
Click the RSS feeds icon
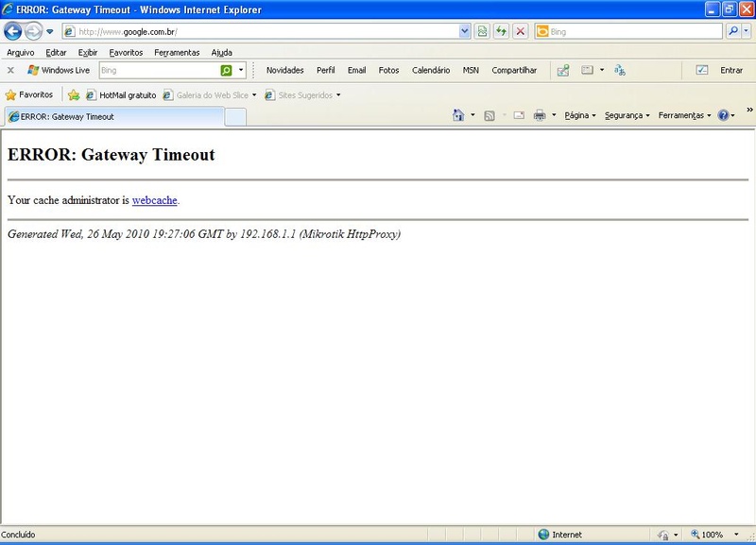[x=490, y=115]
